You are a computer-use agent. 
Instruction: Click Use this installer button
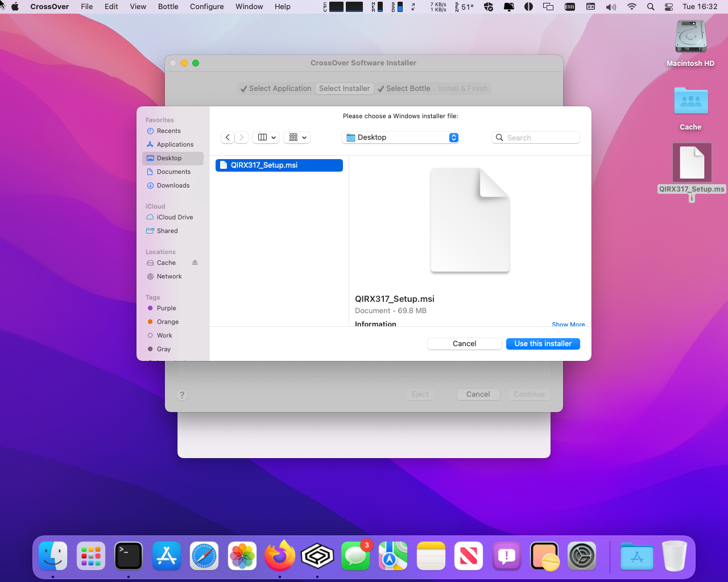point(543,344)
